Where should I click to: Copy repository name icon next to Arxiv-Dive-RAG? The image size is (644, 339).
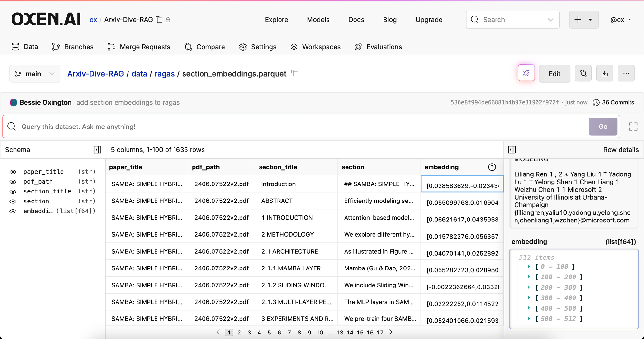(159, 20)
